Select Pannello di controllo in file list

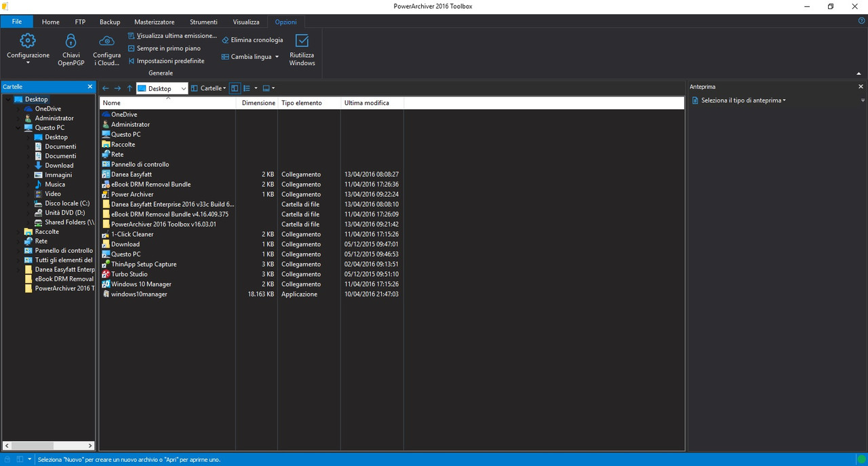[140, 164]
